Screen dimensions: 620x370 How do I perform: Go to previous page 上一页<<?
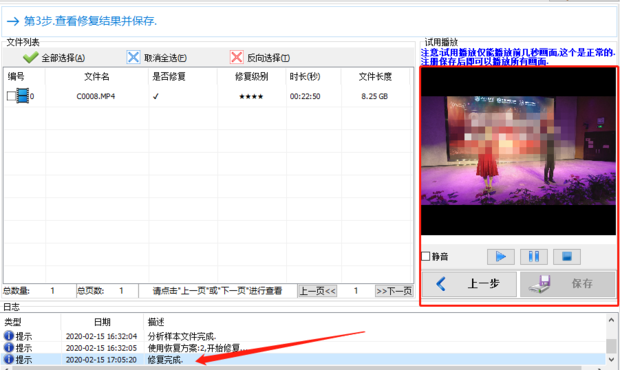coord(318,291)
